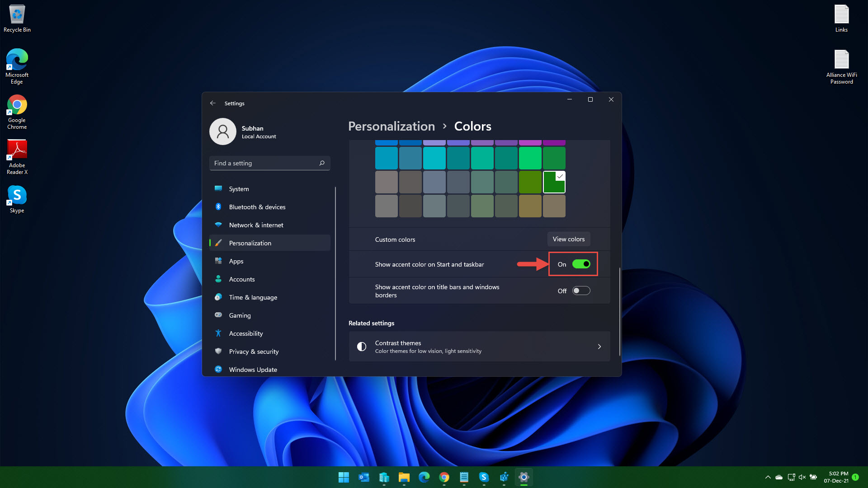This screenshot has height=488, width=868.
Task: Open Network & internet settings
Action: [218, 225]
